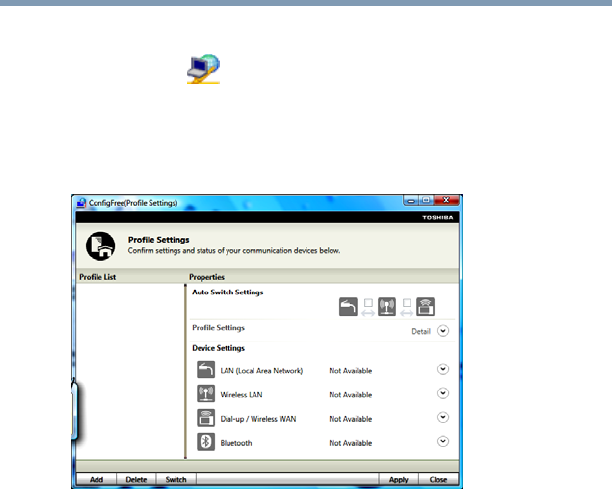The height and width of the screenshot is (489, 612).
Task: Click the Detail label in Profile Settings row
Action: pyautogui.click(x=421, y=331)
